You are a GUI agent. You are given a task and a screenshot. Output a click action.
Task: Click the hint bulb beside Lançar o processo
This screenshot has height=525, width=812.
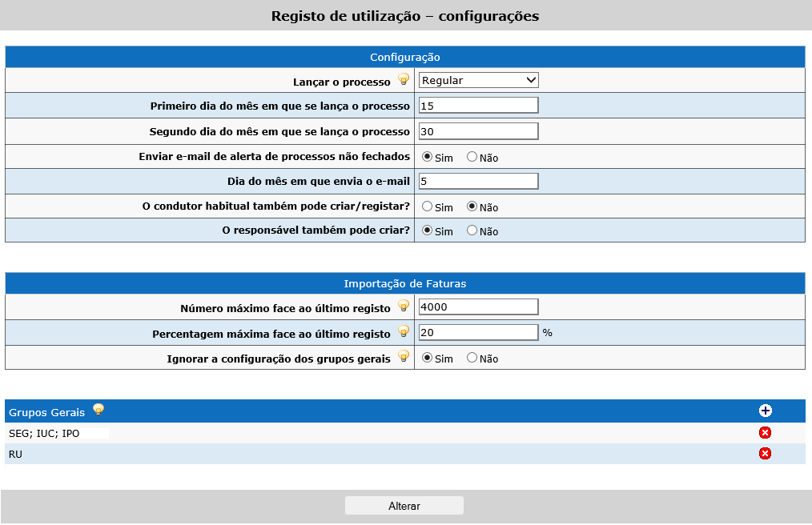404,79
